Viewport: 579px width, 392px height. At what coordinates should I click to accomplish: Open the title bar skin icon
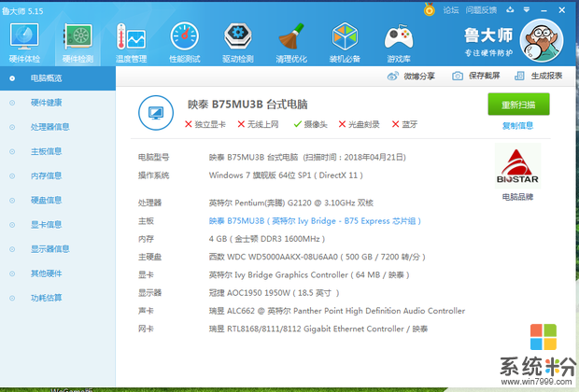click(510, 10)
